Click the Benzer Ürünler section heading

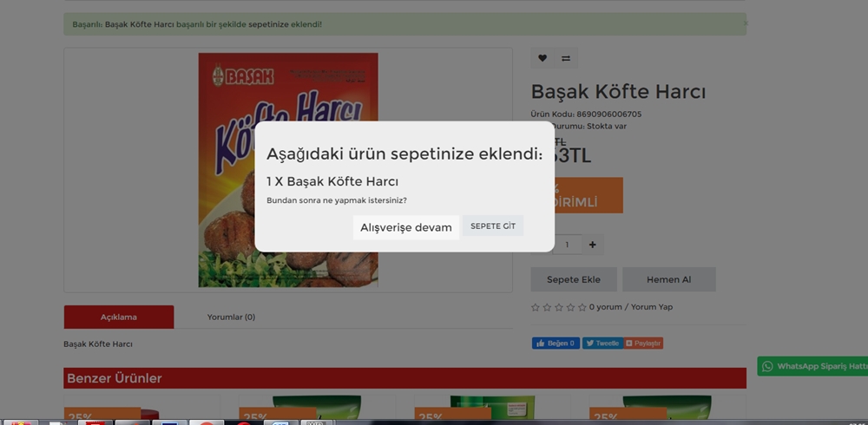pos(114,378)
